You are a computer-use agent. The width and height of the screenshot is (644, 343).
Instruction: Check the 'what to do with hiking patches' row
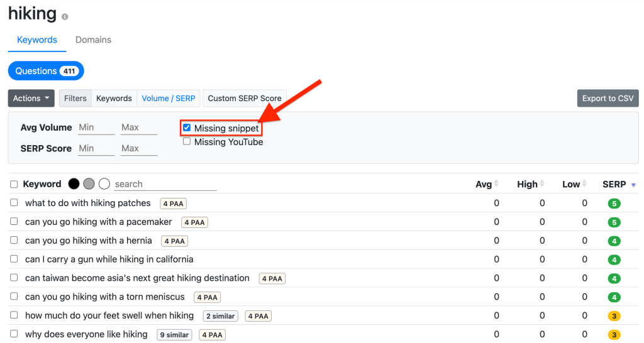[14, 203]
